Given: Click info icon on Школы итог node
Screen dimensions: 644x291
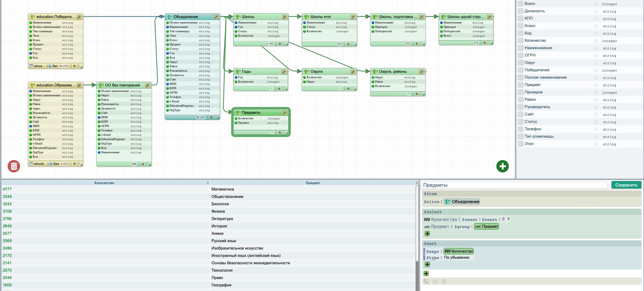Looking at the screenshot, I should (x=344, y=44).
